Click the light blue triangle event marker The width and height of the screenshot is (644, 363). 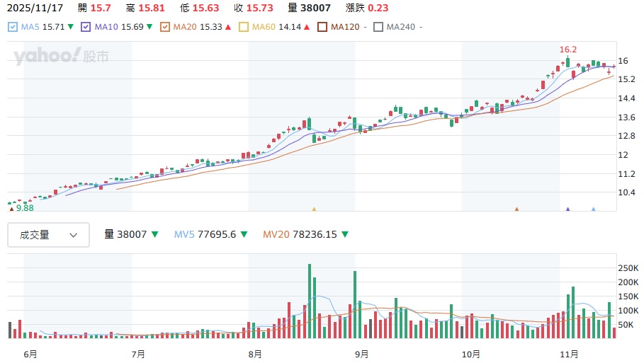[594, 209]
